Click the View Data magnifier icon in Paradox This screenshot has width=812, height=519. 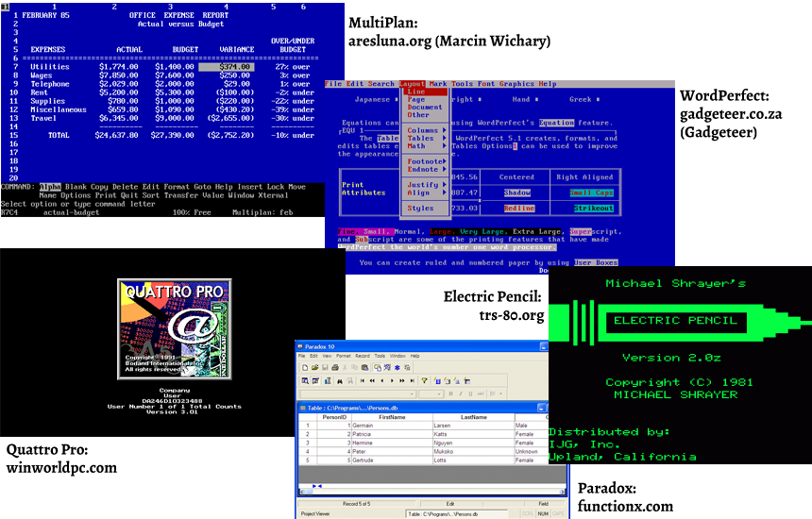point(305,381)
